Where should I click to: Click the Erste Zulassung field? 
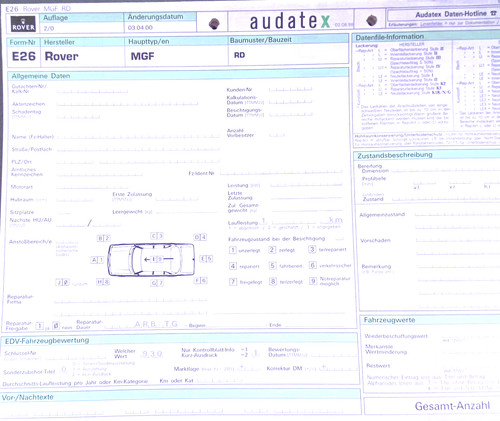point(177,199)
